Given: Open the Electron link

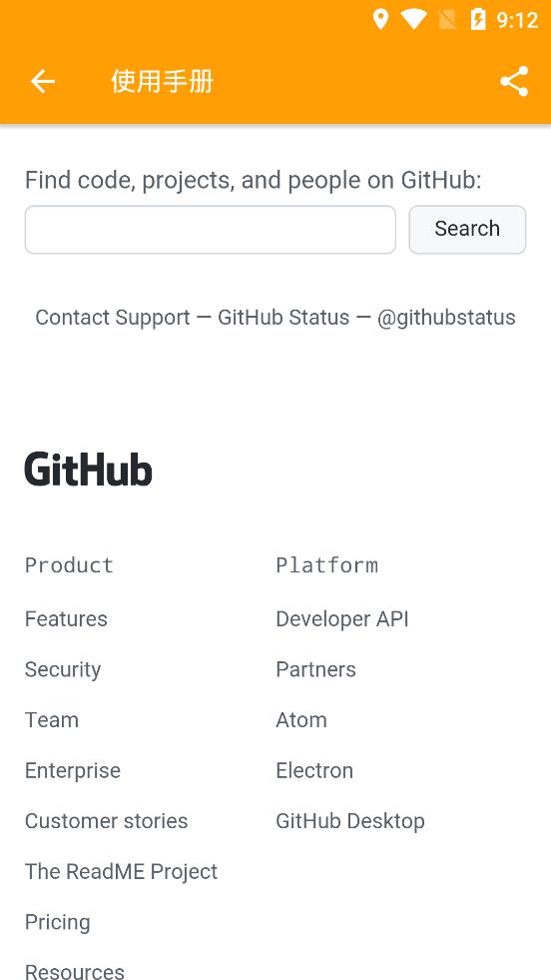Looking at the screenshot, I should [x=314, y=770].
